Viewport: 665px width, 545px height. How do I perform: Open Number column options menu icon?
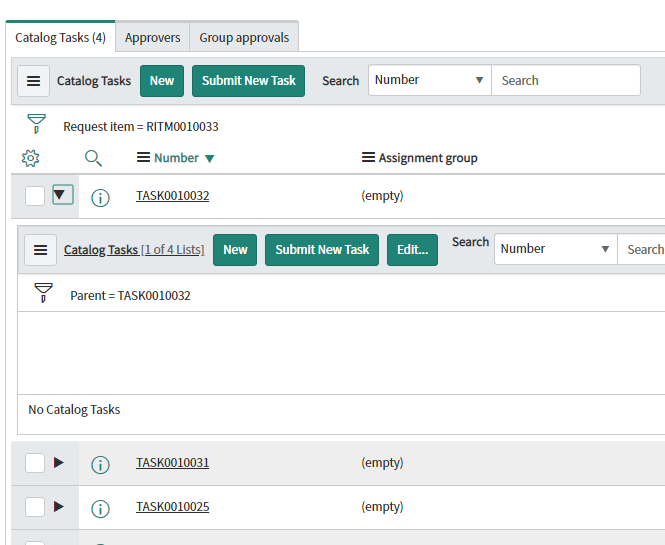(x=143, y=157)
